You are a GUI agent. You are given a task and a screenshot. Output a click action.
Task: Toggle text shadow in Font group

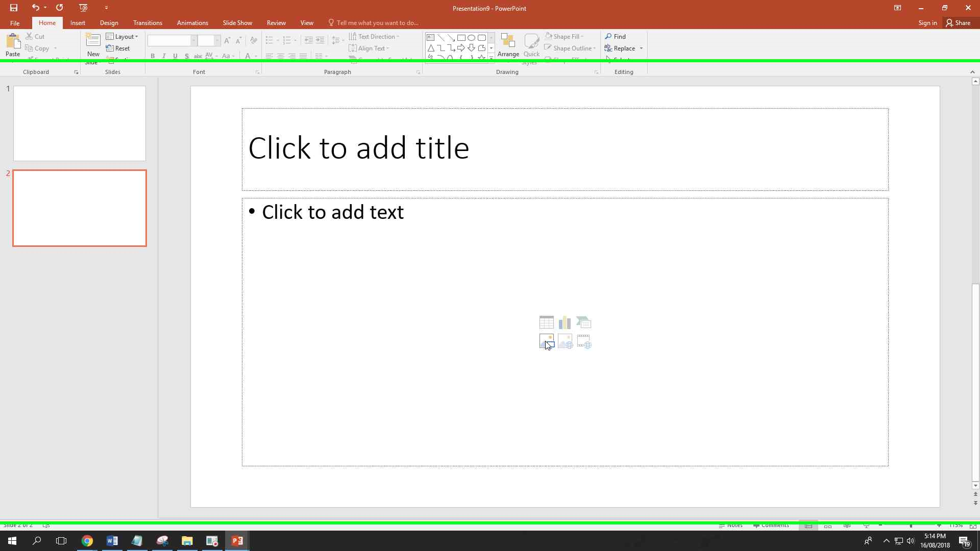click(186, 57)
